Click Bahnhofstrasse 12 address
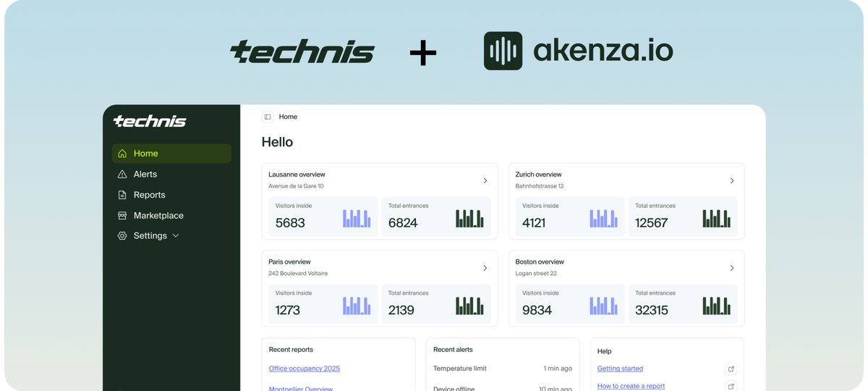This screenshot has height=391, width=868. [540, 186]
